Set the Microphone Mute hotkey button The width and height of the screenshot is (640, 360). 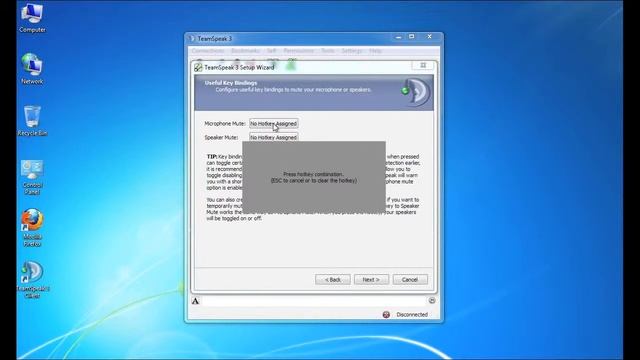point(273,123)
